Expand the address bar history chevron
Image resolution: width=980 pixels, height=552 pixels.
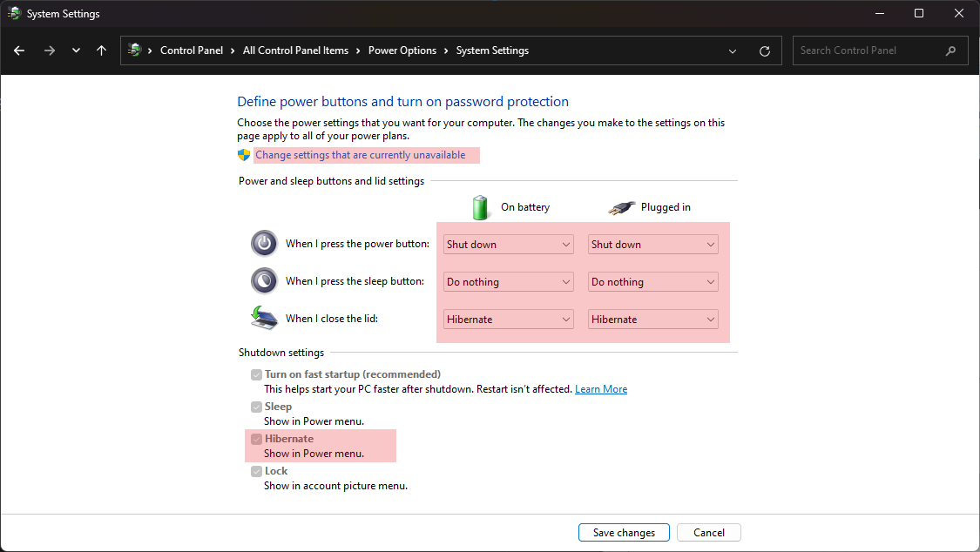click(732, 50)
